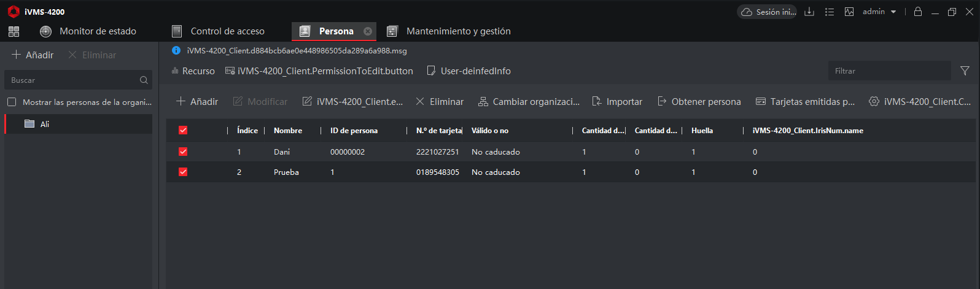Click the filter funnel icon
This screenshot has height=289, width=980.
pos(965,71)
